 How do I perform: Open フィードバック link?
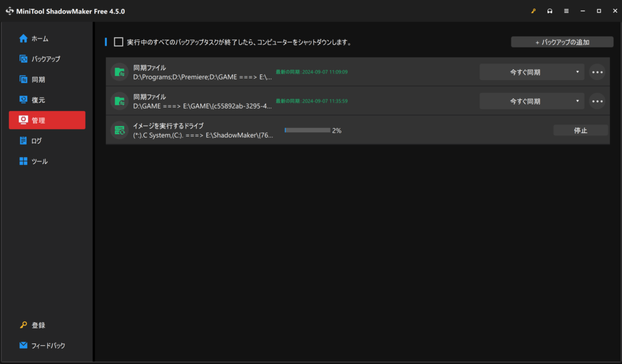(x=48, y=345)
